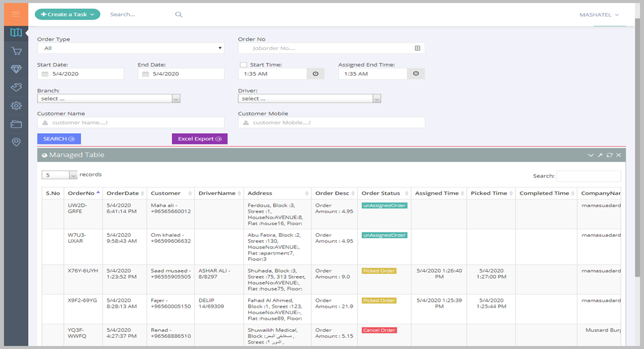
Task: Click the End Date field showing 5/4/2020
Action: [181, 74]
